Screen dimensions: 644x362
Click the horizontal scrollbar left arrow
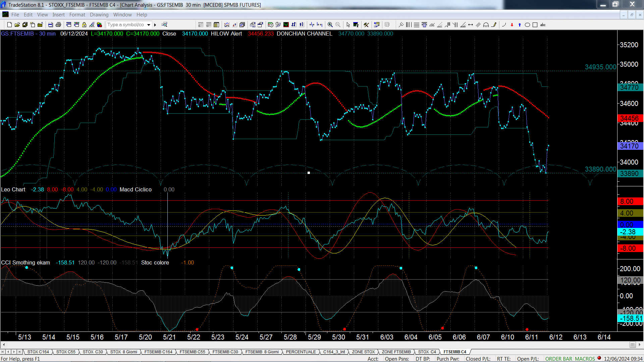tap(3, 345)
